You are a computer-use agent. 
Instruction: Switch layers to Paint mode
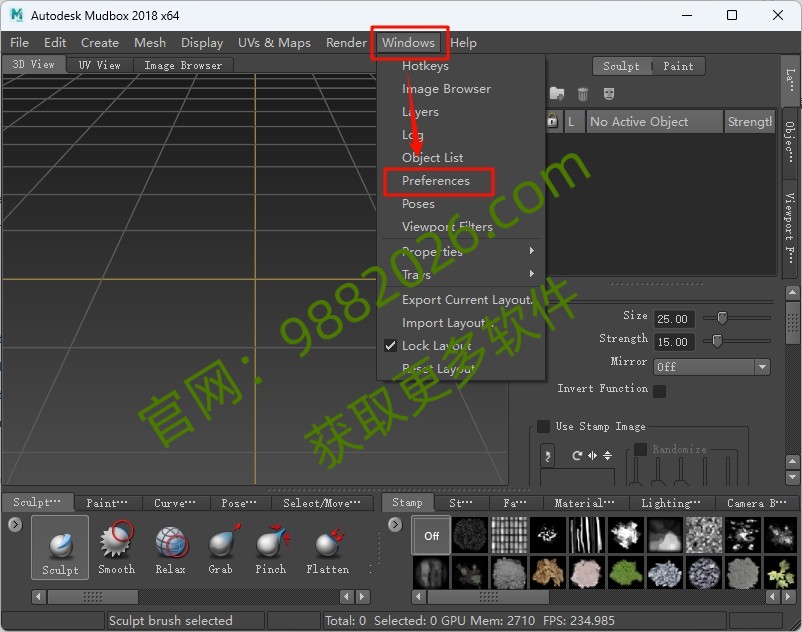pyautogui.click(x=678, y=66)
